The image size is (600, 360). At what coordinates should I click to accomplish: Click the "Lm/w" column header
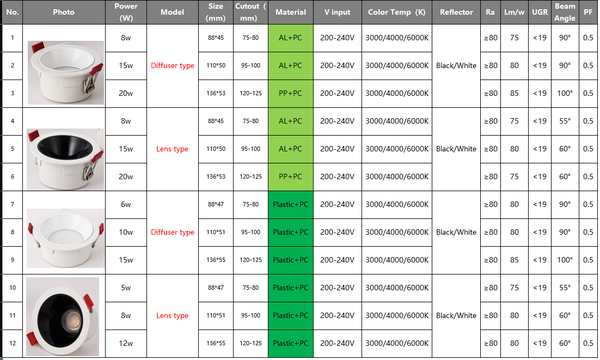(x=514, y=12)
